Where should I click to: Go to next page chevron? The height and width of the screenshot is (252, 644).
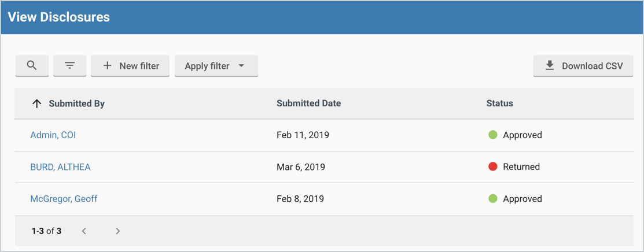(x=117, y=231)
